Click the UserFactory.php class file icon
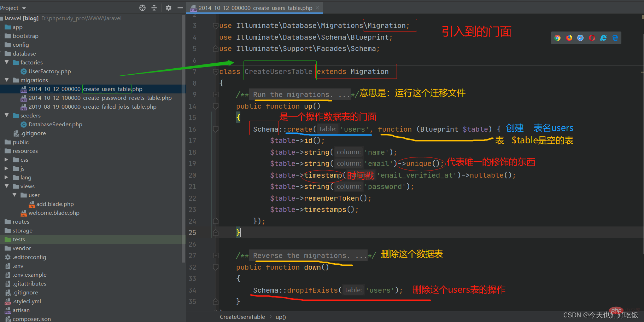 [24, 71]
